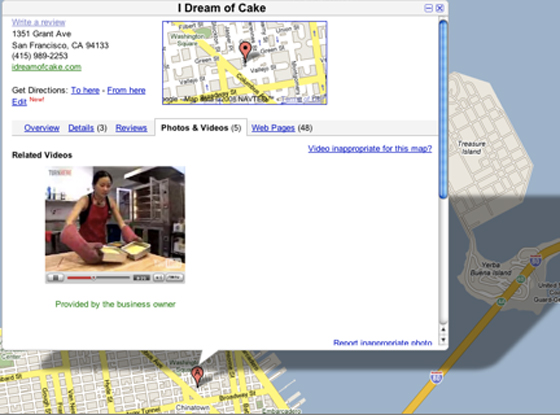Click the video volume button
Screen dimensions: 560x415
coord(158,278)
